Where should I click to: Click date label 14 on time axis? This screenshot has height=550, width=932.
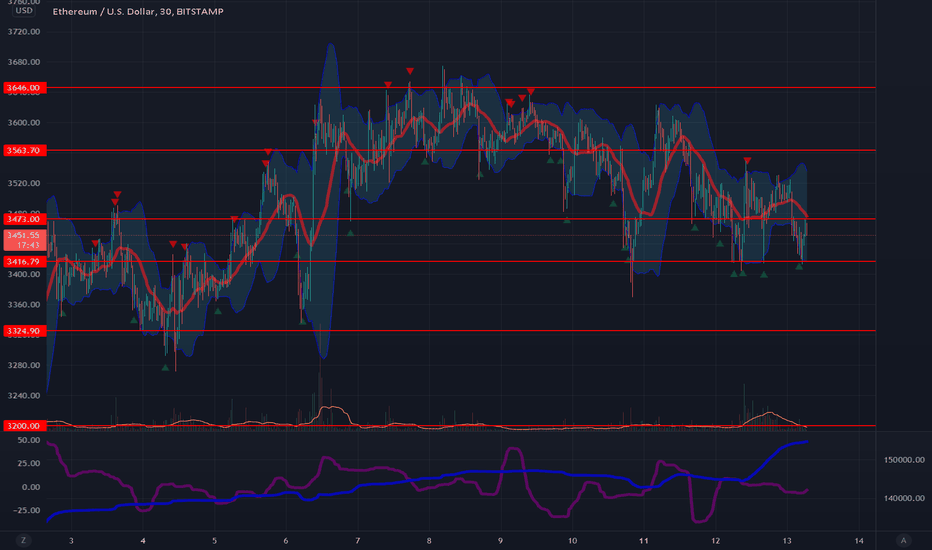[859, 540]
